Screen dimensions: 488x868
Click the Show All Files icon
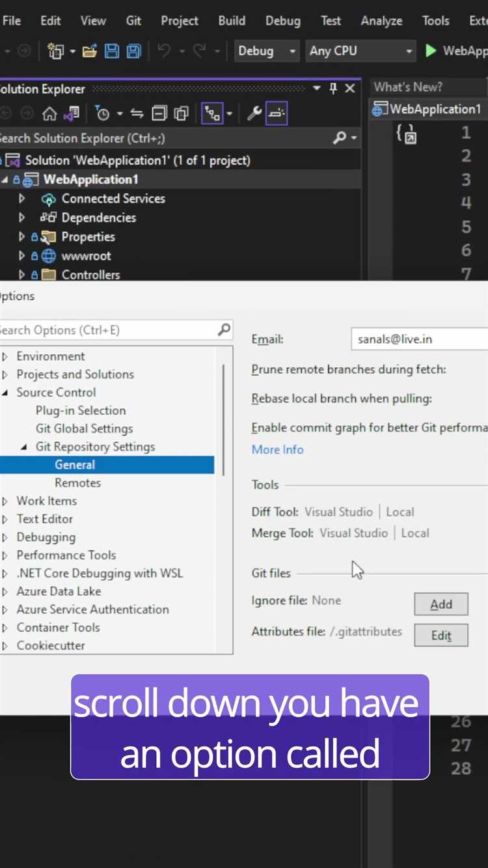pos(181,114)
